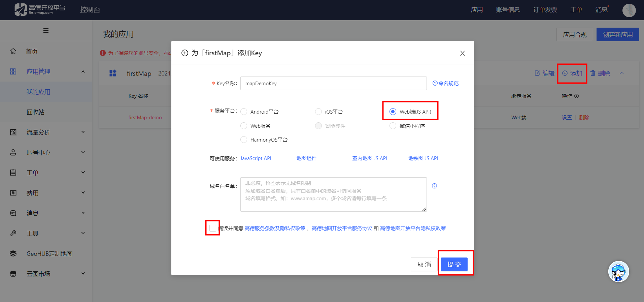Collapse the 应用管理 sidebar section

(x=83, y=71)
